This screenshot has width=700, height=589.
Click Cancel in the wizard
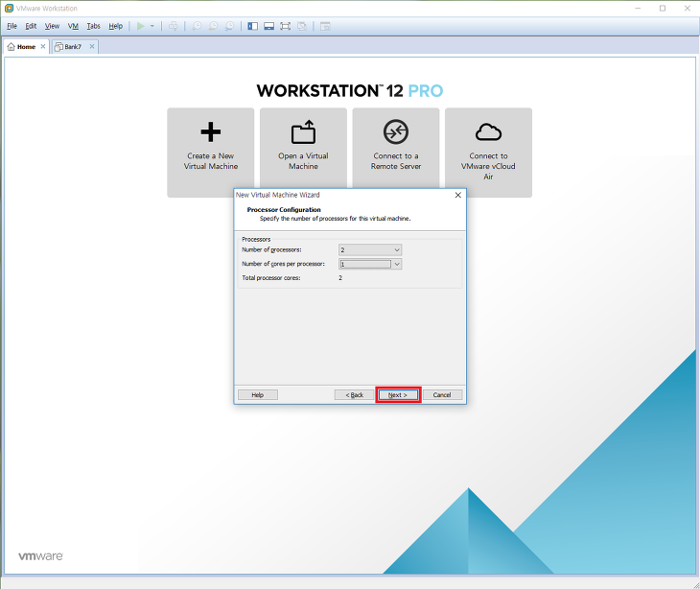[x=442, y=395]
